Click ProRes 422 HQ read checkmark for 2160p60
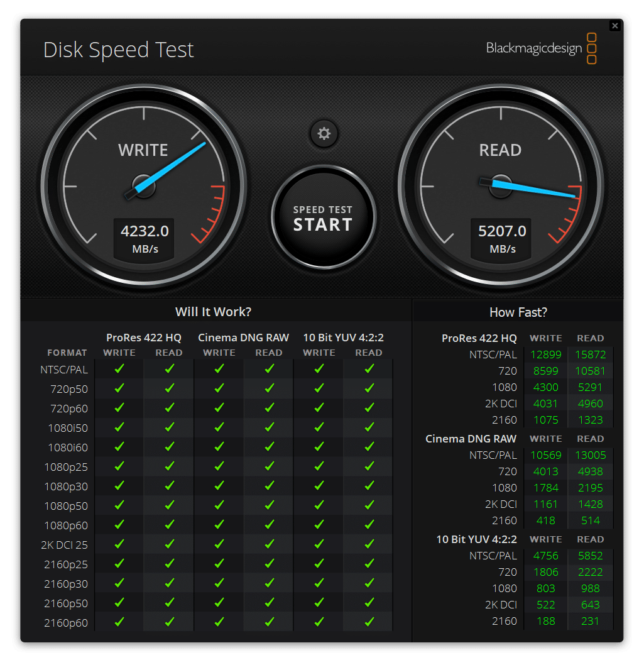This screenshot has width=644, height=665. [170, 622]
